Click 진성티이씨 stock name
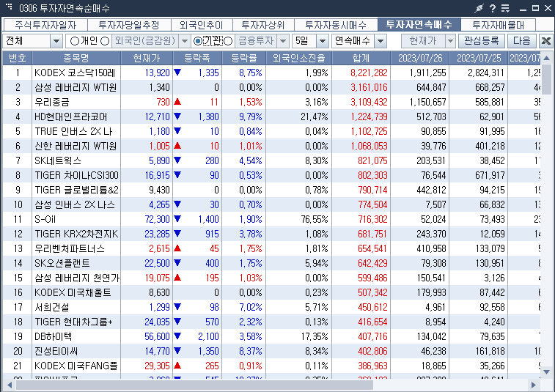 tap(56, 351)
